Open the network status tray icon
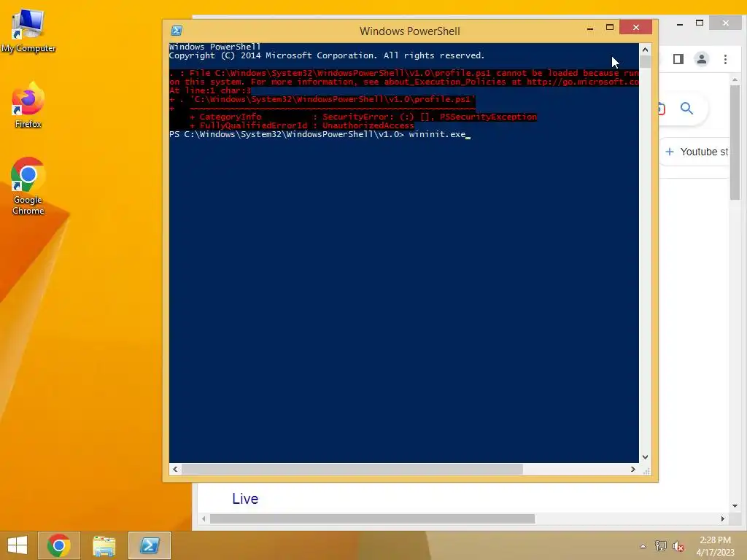The height and width of the screenshot is (560, 747). tap(661, 546)
